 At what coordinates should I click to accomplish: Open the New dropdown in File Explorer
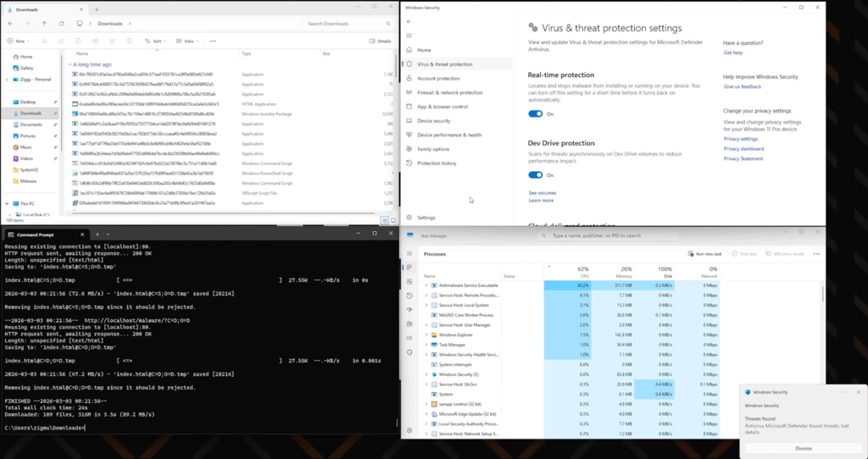tap(19, 41)
